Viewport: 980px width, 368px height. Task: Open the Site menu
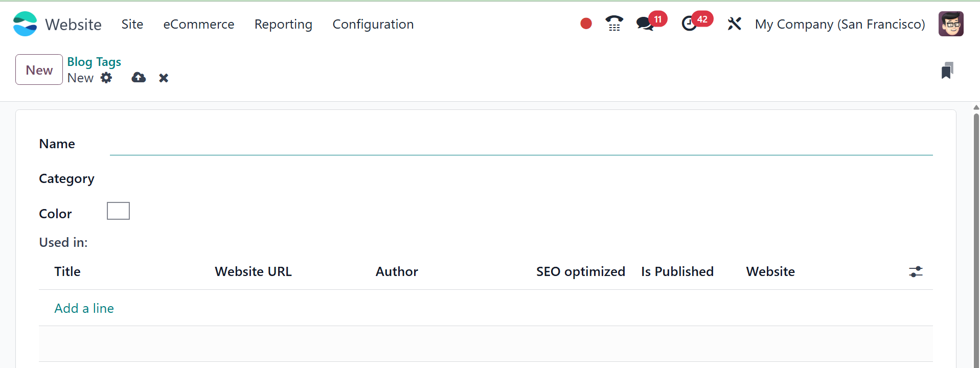pos(132,24)
